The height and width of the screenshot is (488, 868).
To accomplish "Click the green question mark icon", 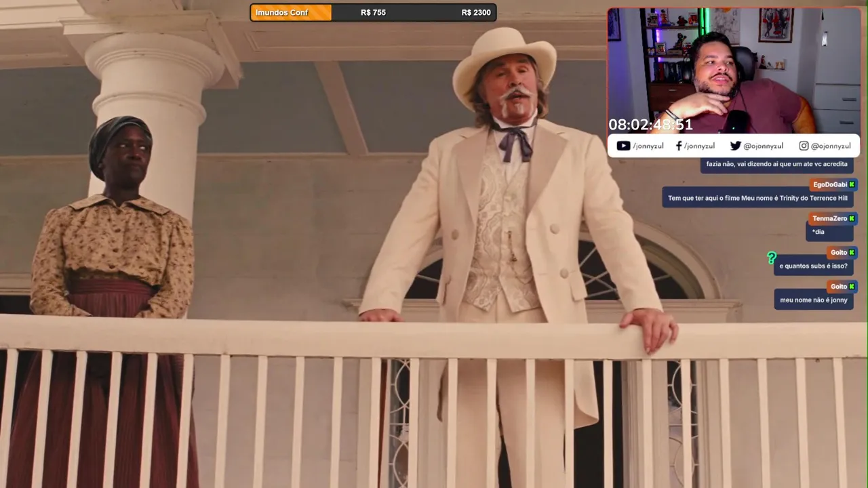I will [772, 258].
